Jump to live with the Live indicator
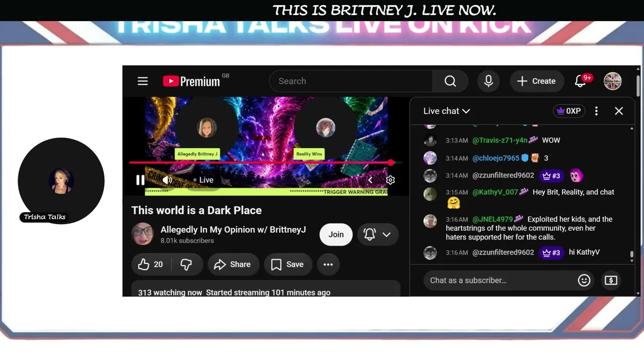The image size is (644, 362). [204, 180]
